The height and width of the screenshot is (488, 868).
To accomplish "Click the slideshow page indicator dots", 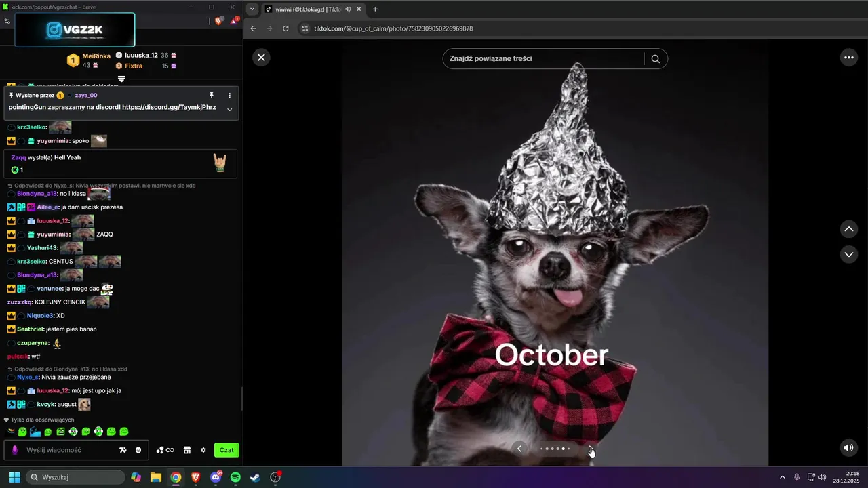I will 555,449.
